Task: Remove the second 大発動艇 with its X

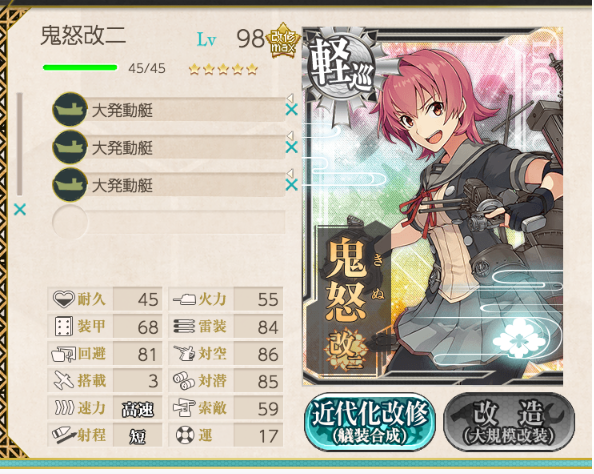Action: point(291,147)
